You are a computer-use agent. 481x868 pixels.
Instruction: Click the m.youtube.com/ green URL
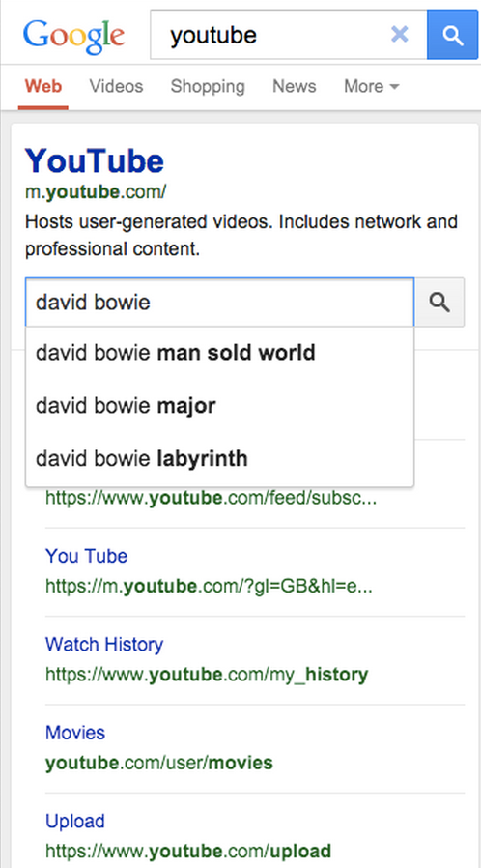tap(95, 192)
